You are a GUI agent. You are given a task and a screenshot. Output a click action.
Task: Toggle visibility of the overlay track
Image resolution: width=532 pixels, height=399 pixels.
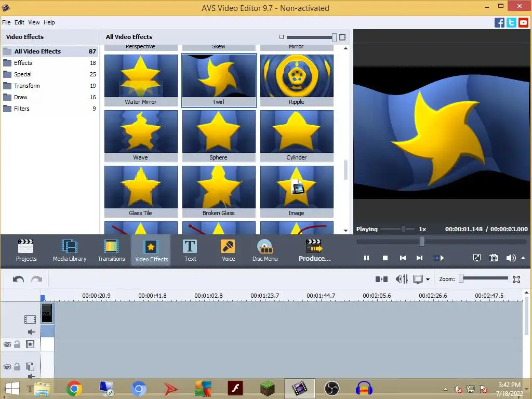coord(7,367)
